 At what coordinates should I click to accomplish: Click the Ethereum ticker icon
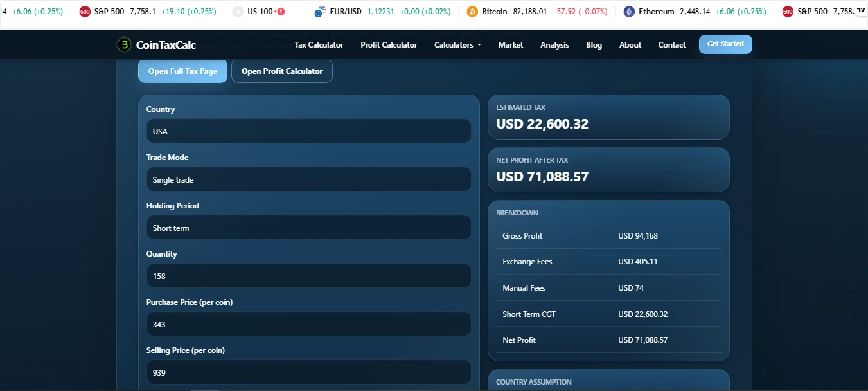coord(629,12)
